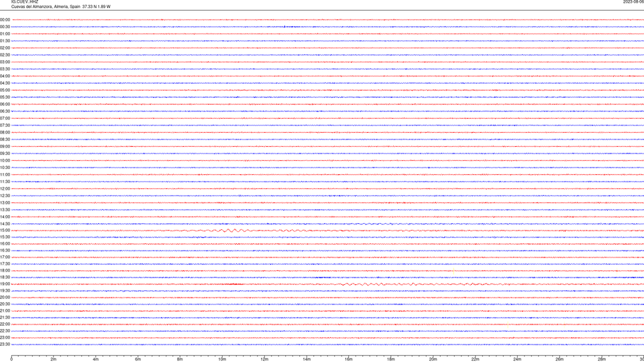
Task: Select the 16:30 row label
Action: [5, 250]
